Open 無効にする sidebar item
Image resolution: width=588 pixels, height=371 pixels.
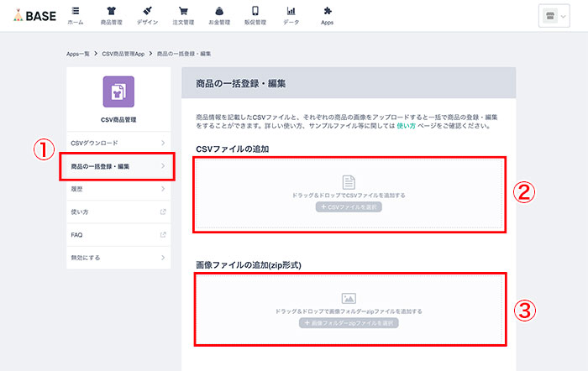[118, 258]
